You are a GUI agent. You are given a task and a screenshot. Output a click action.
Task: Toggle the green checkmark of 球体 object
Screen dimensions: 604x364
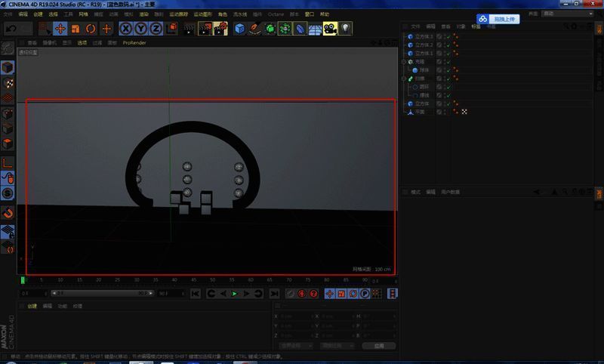(x=448, y=69)
